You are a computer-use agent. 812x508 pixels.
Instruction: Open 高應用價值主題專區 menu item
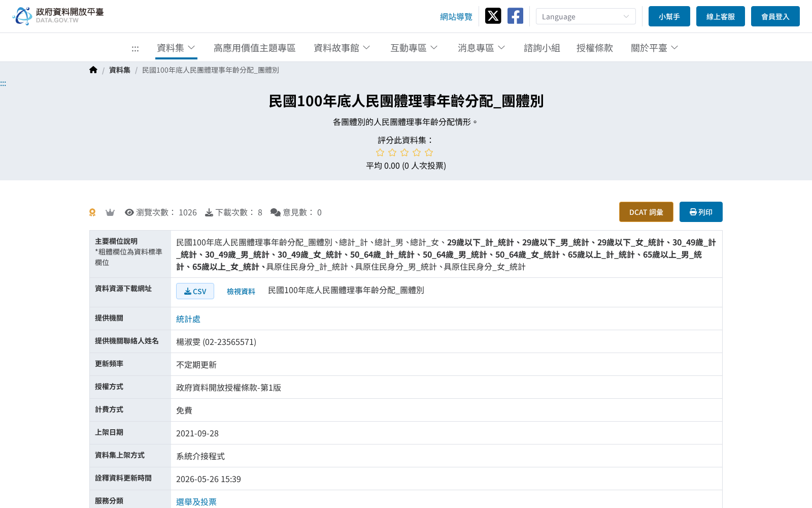[x=255, y=48]
